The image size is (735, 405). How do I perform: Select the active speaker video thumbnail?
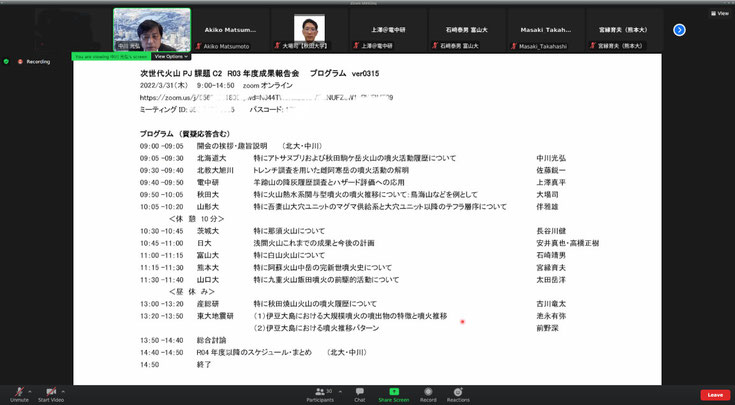(152, 30)
